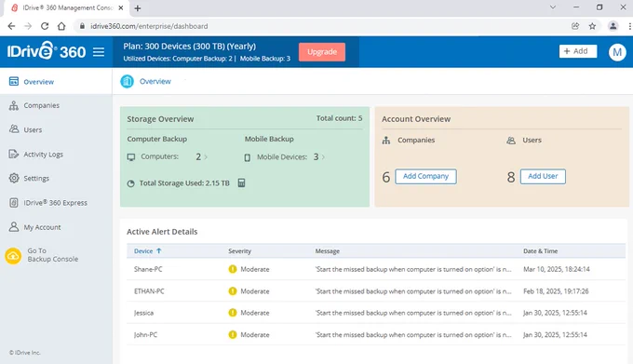The width and height of the screenshot is (633, 364).
Task: Click the storage pie chart icon
Action: [131, 183]
